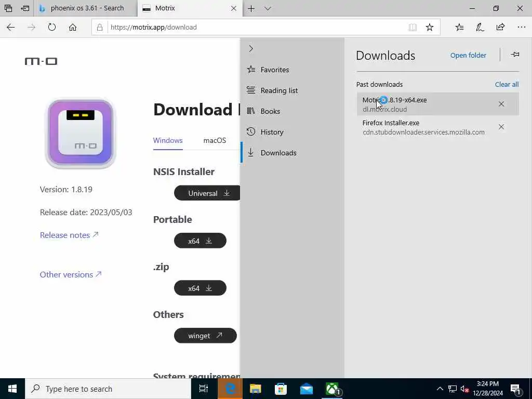Open File Explorer from the taskbar
The height and width of the screenshot is (399, 532).
click(255, 389)
